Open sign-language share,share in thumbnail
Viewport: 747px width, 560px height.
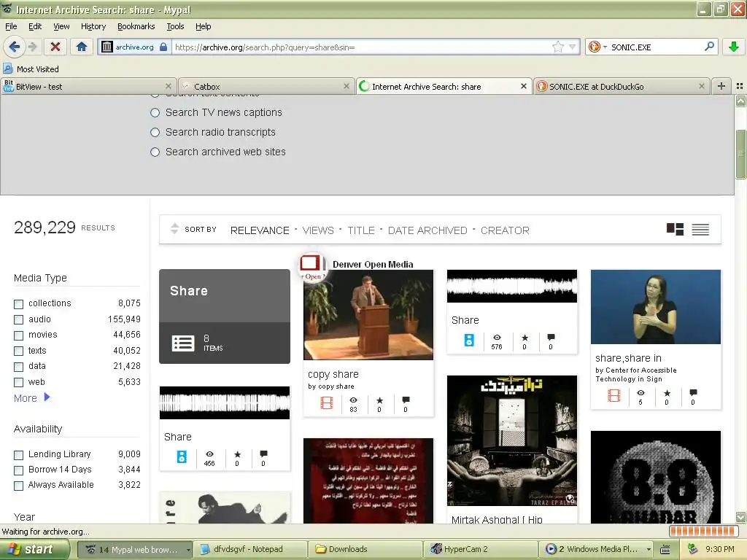(x=656, y=307)
